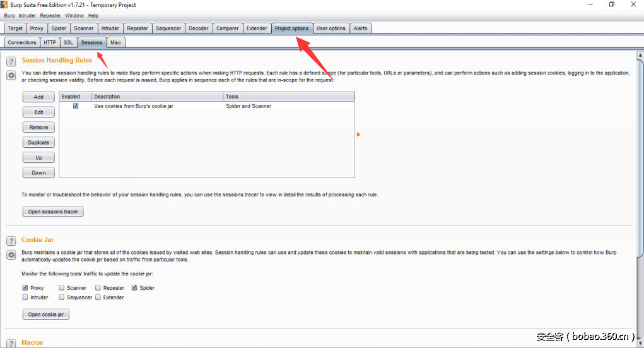The height and width of the screenshot is (348, 644).
Task: Switch to the SSL sub-tab
Action: point(68,42)
